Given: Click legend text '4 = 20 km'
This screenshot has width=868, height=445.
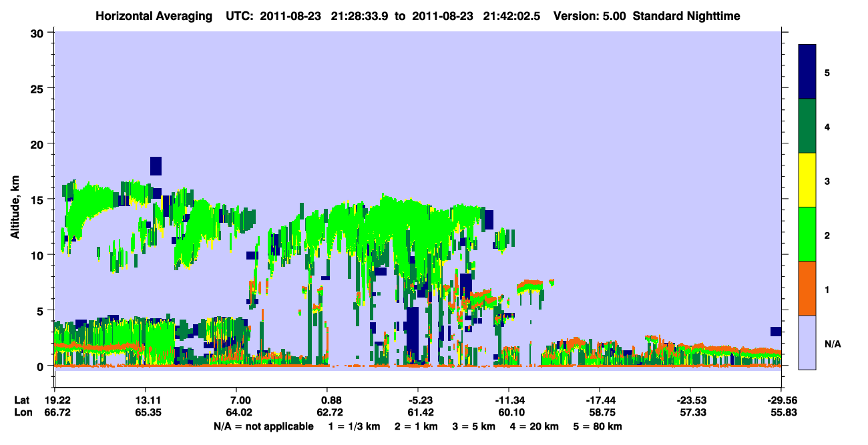Looking at the screenshot, I should pos(535,426).
